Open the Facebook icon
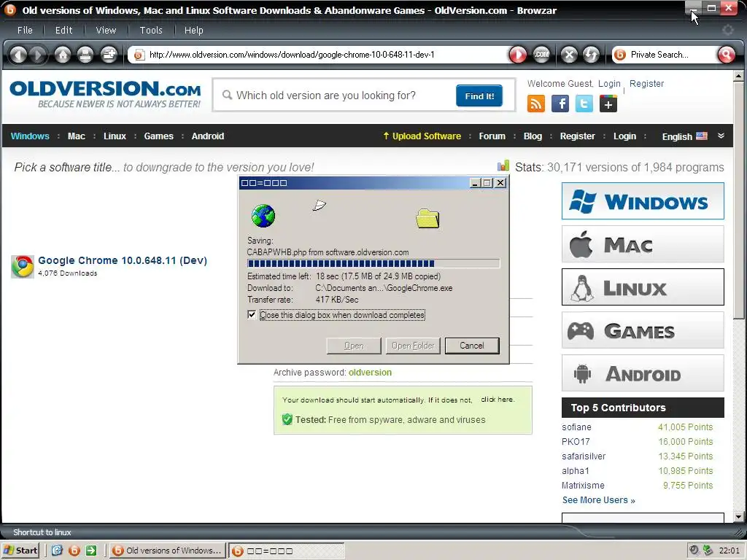Screen dimensions: 747x560 560,104
